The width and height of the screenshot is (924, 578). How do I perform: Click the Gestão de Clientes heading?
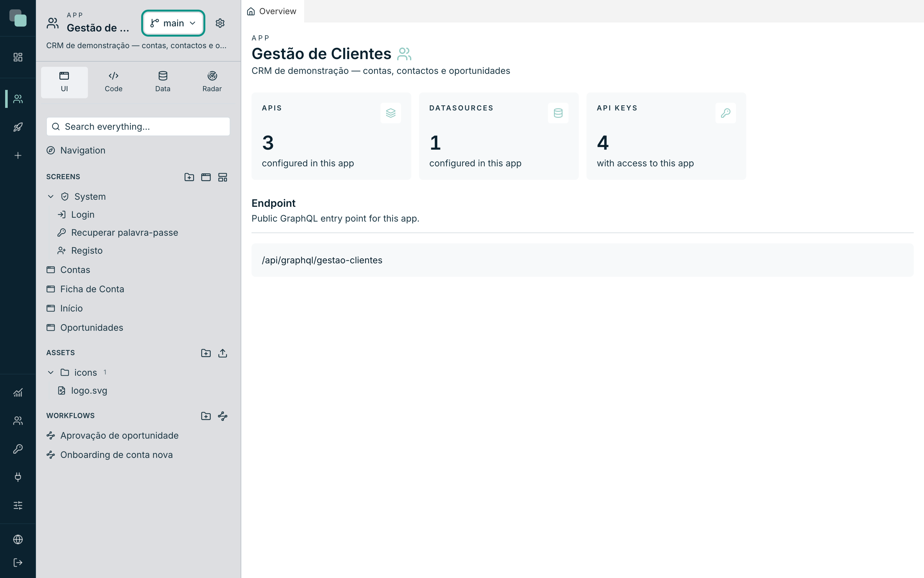point(321,54)
